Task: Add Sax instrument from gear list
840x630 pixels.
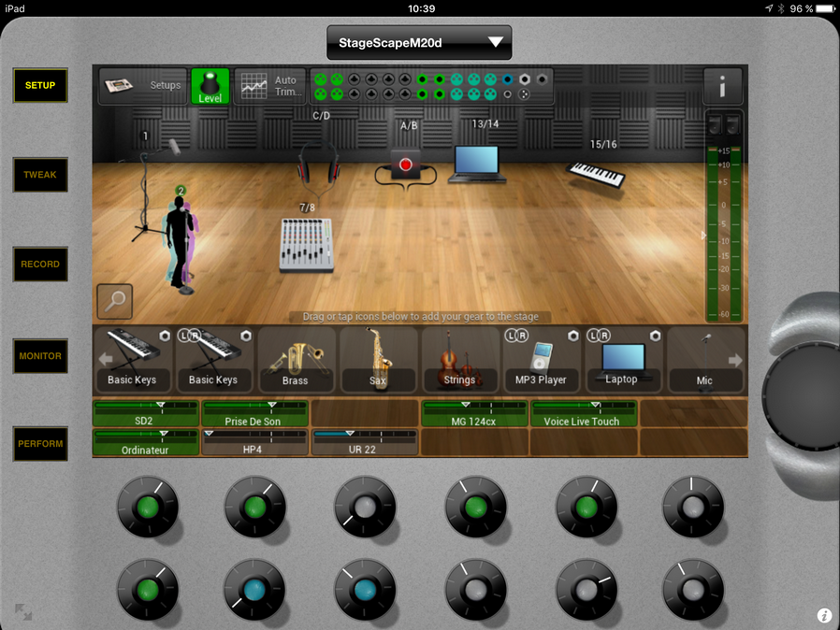Action: (378, 359)
